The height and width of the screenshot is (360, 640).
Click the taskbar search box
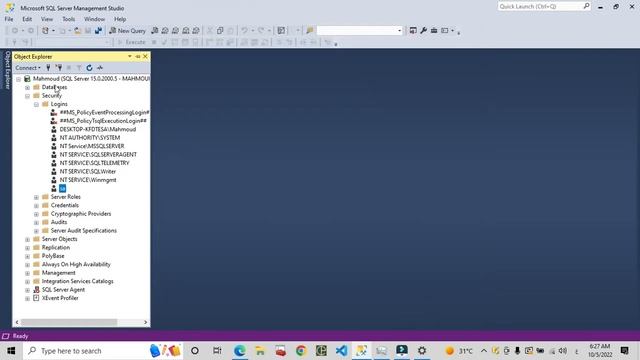(103, 351)
